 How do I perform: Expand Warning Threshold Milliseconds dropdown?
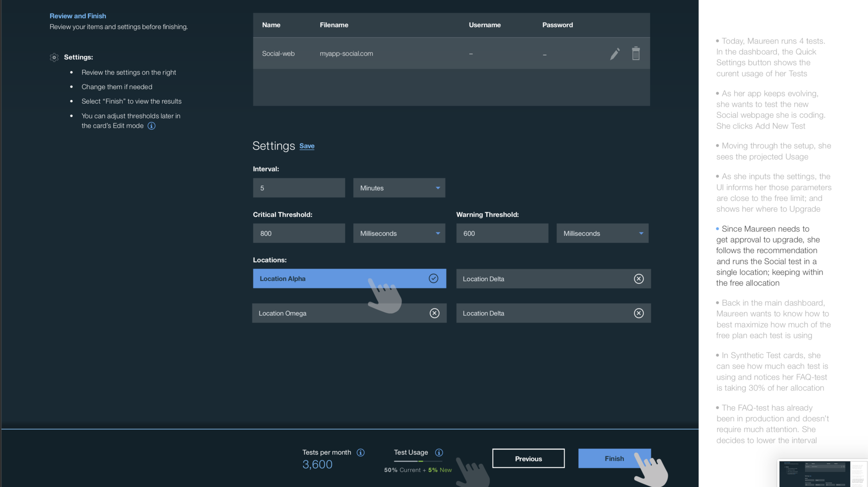[x=602, y=233]
